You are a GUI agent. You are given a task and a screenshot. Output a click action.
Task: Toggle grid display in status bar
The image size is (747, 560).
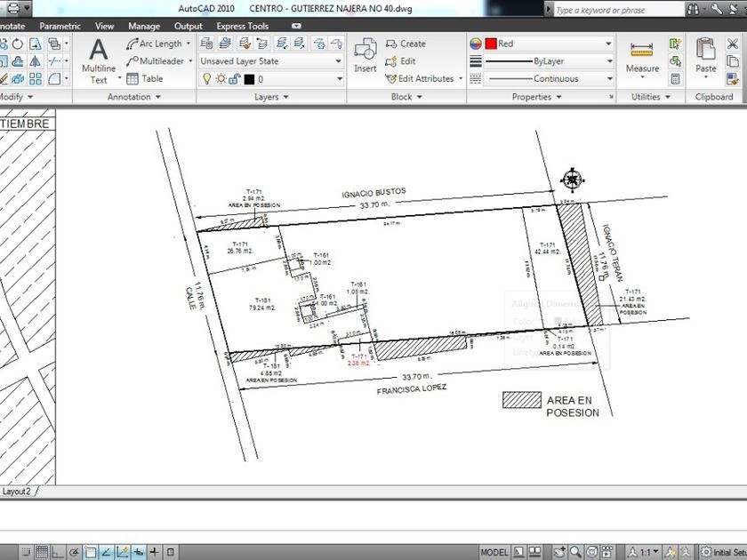[43, 552]
